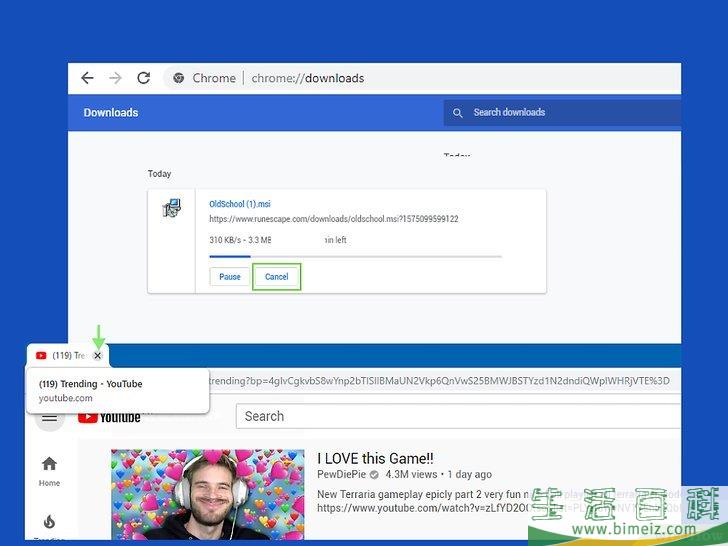Open the YouTube hamburger guide menu
The image size is (728, 546).
click(49, 418)
